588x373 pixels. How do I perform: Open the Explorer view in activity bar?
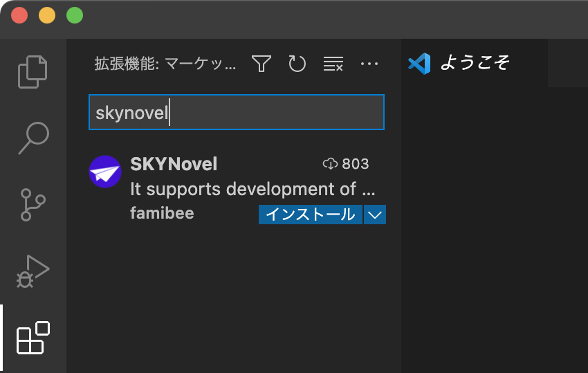point(33,72)
